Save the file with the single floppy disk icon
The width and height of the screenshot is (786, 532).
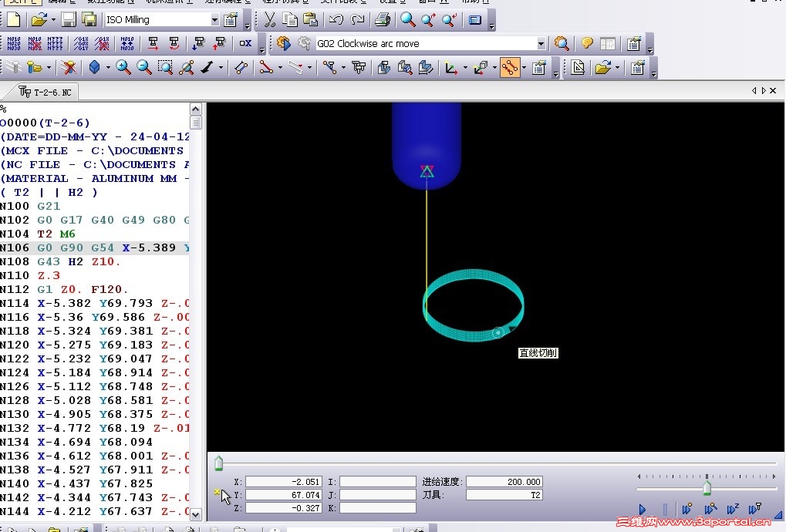69,19
